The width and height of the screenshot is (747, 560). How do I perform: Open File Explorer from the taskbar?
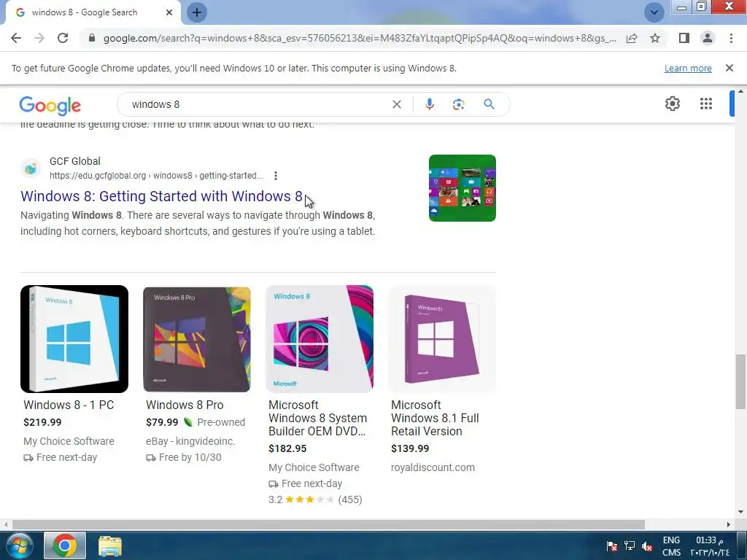(x=110, y=546)
